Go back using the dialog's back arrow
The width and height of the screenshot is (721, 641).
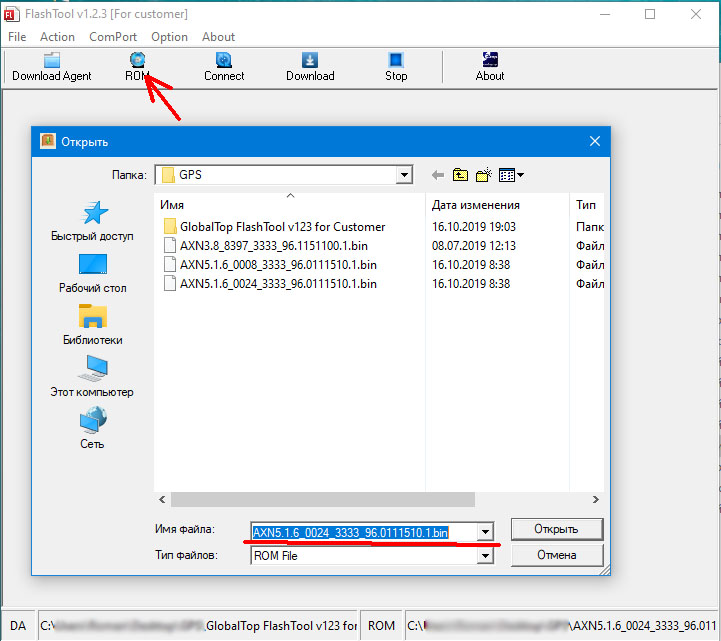pyautogui.click(x=435, y=175)
